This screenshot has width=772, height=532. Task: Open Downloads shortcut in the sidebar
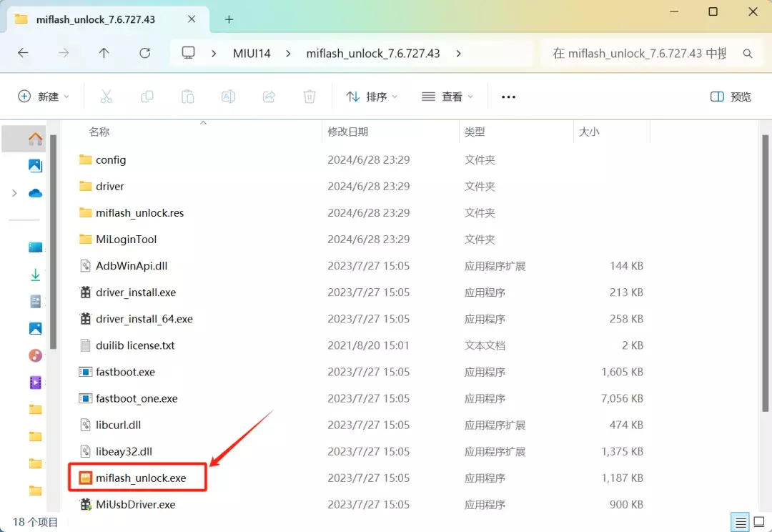tap(35, 275)
